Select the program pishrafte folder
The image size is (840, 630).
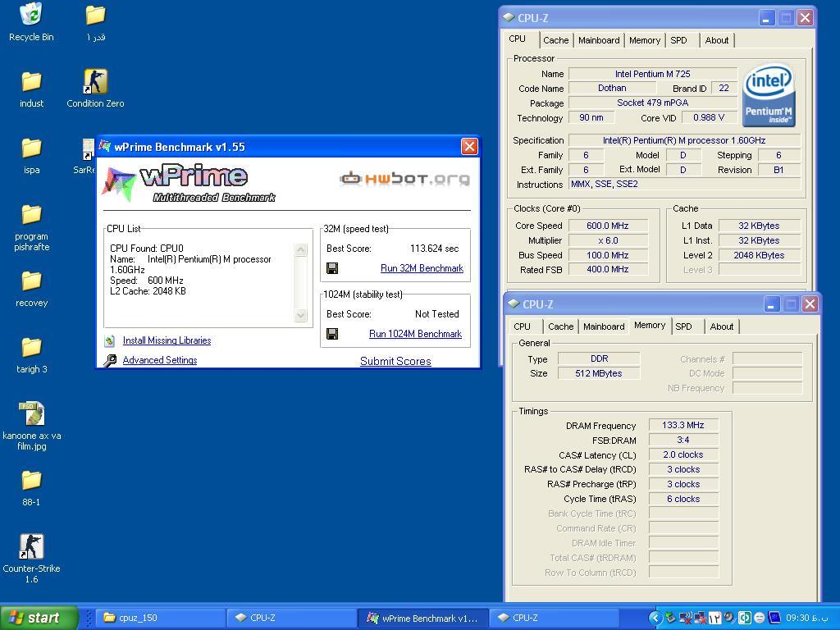click(31, 227)
